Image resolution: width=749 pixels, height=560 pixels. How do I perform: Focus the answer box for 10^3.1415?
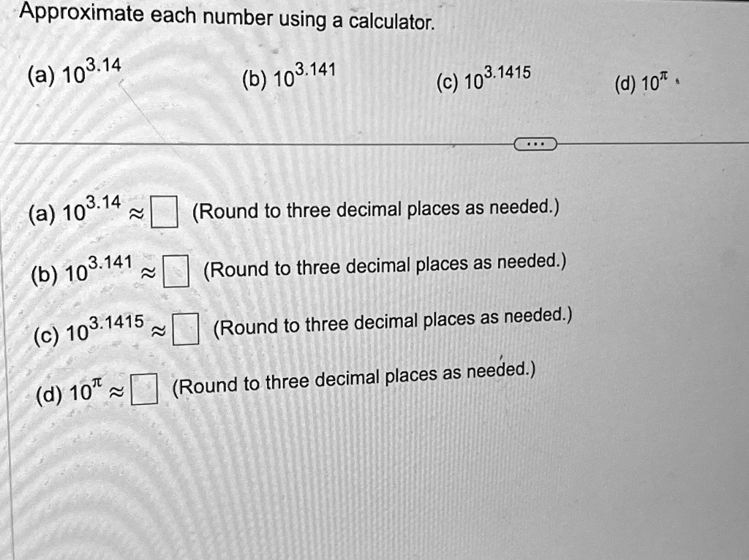[185, 328]
